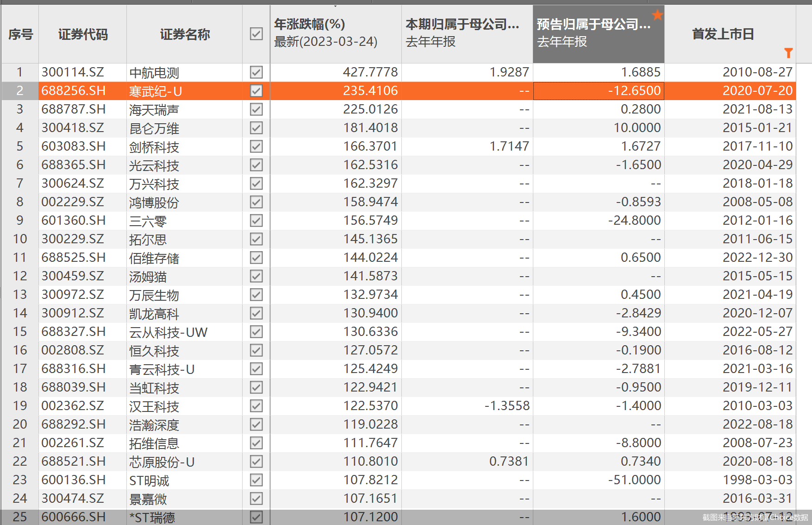This screenshot has height=525, width=812.
Task: Toggle the checkbox for 寒武纪-U row
Action: [256, 91]
